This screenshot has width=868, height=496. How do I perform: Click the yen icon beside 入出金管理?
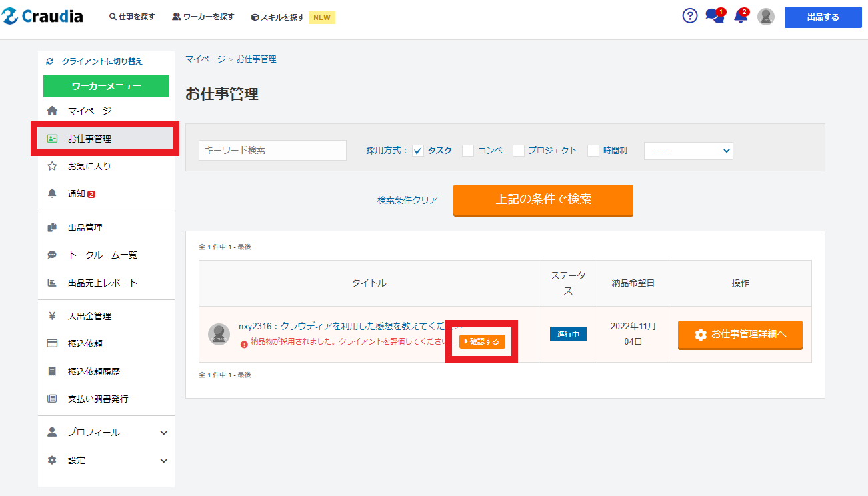(x=52, y=316)
